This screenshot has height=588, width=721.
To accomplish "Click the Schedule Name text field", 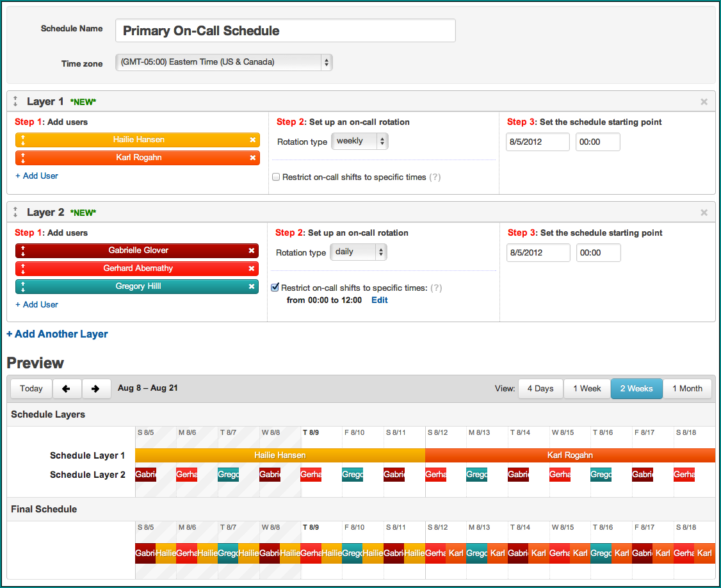I will point(285,31).
